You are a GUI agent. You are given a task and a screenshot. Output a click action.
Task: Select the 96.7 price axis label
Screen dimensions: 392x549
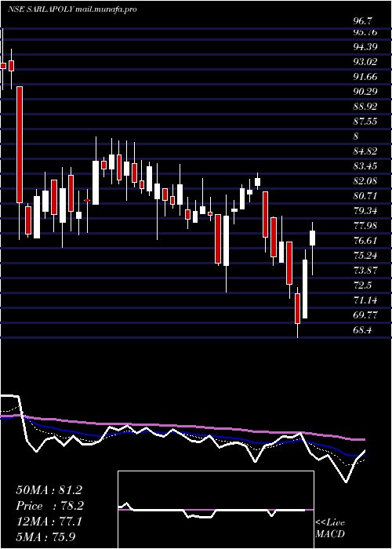coord(362,21)
